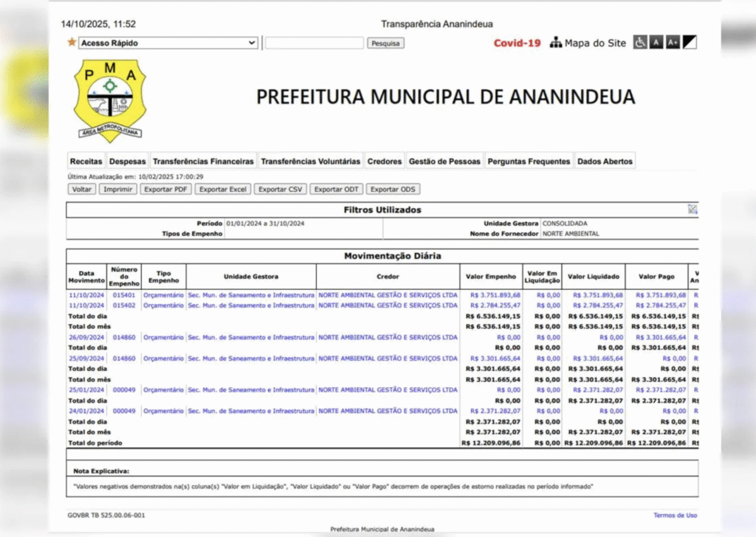Viewport: 756px width, 537px height.
Task: Open empenho number 015401 link
Action: click(x=123, y=295)
